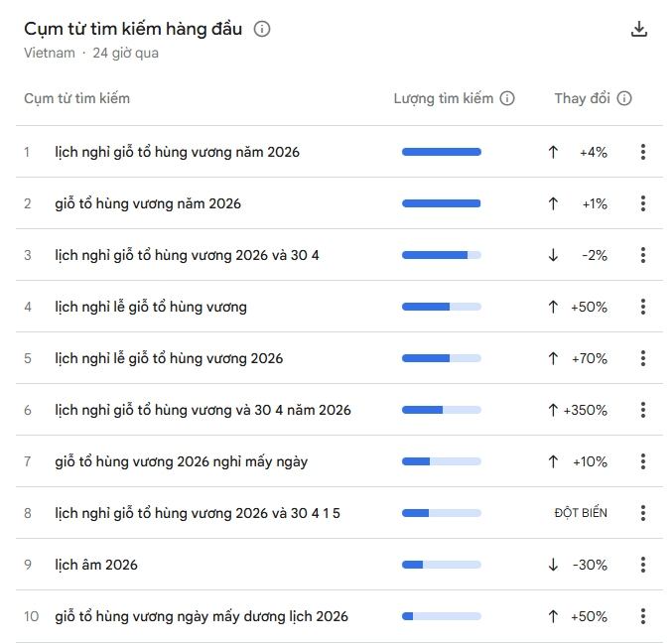Click the Lượng tìm kiếm column header
The image size is (672, 644).
pyautogui.click(x=444, y=98)
